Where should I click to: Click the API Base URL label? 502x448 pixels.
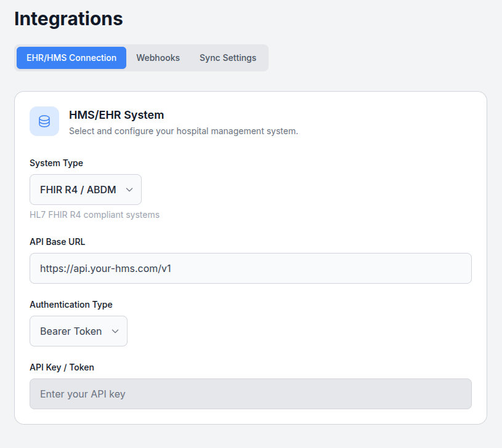click(57, 241)
